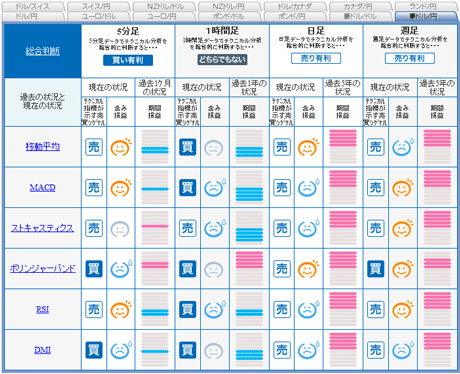
Task: Click the 1時間足 column heading
Action: (222, 31)
